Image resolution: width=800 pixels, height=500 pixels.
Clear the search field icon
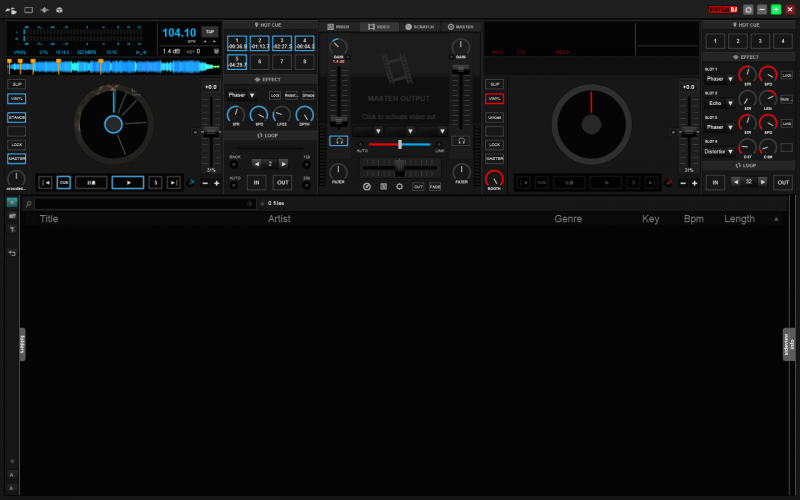(x=249, y=204)
